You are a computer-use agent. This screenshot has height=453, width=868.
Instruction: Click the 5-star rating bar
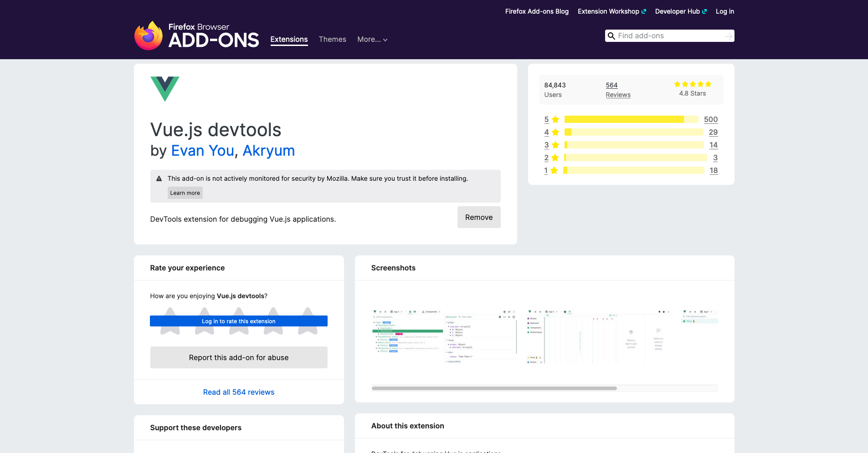[631, 120]
